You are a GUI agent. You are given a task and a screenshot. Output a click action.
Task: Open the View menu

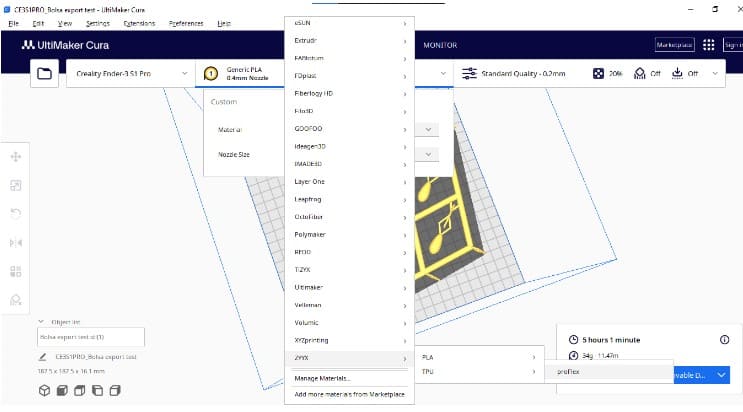64,23
